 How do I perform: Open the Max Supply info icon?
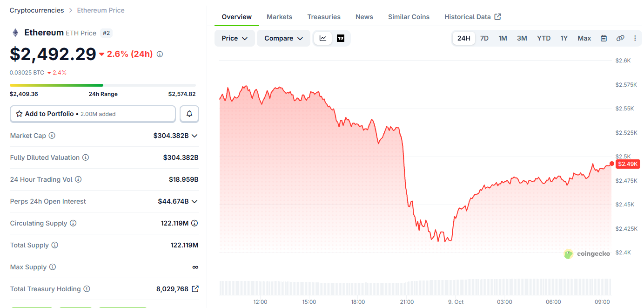coord(53,267)
